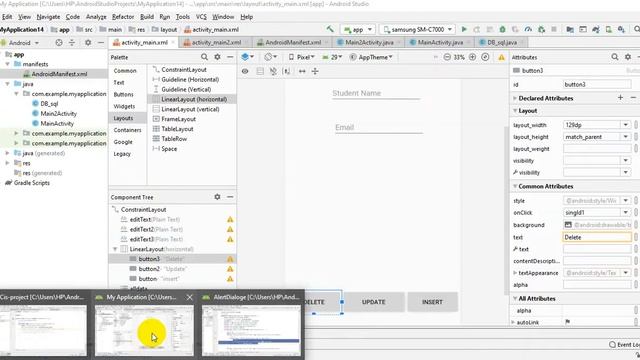Switch to the AndroidManifest.xml tab
Image resolution: width=640 pixels, height=360 pixels.
pos(293,42)
